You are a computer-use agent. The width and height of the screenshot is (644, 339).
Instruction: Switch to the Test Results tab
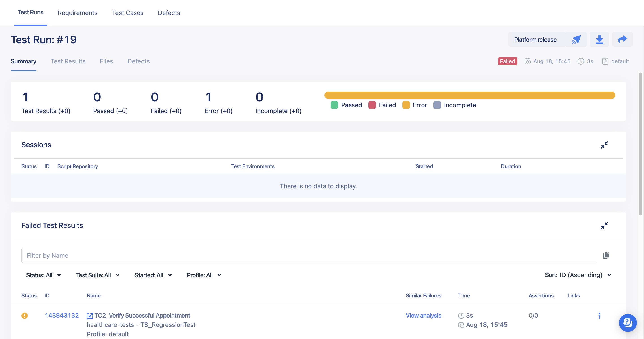68,61
